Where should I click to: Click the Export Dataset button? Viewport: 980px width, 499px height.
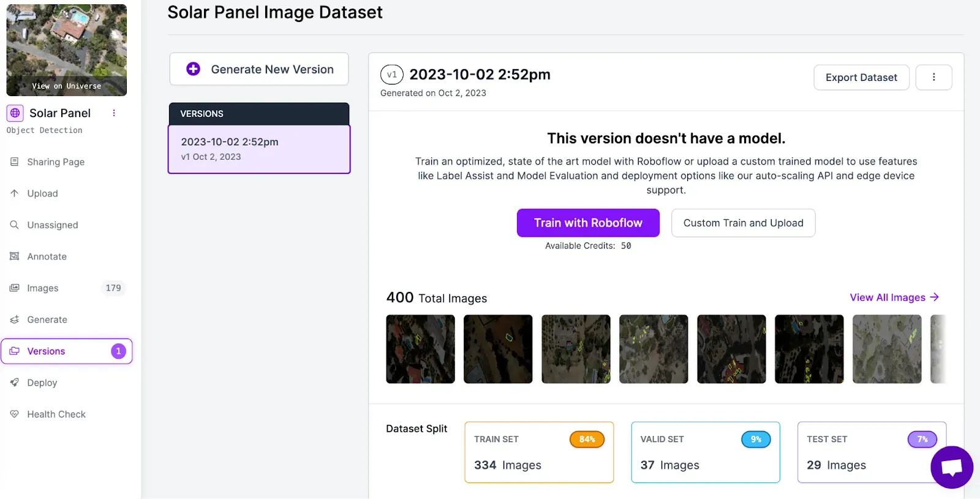[x=861, y=77]
